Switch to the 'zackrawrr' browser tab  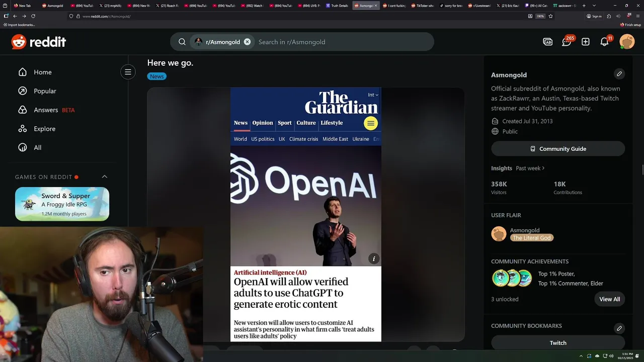pyautogui.click(x=565, y=6)
